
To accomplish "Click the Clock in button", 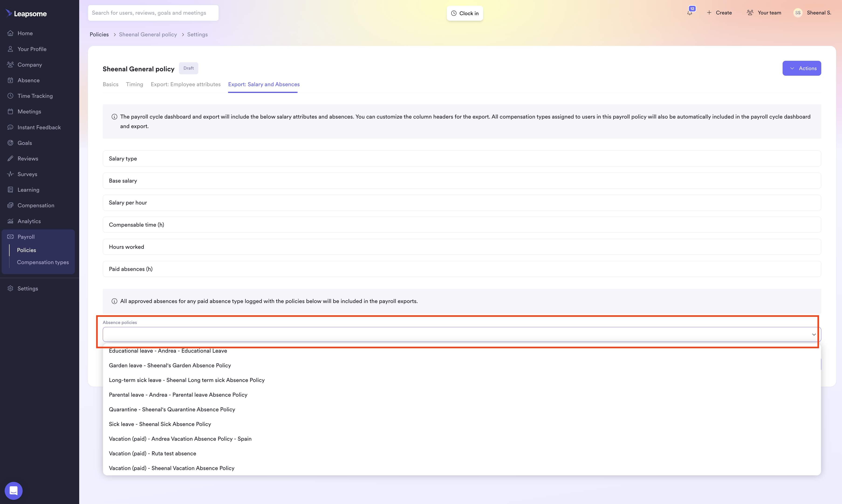I will (465, 13).
